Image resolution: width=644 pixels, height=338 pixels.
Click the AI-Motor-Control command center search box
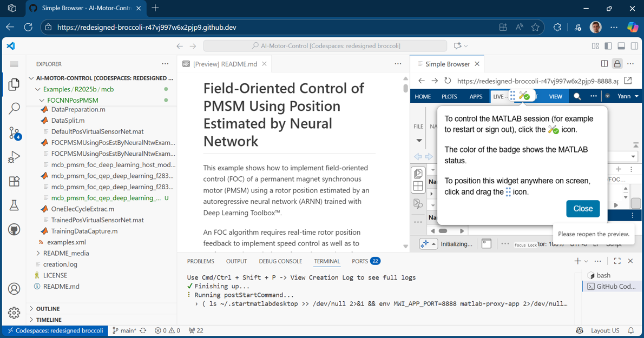pyautogui.click(x=325, y=46)
